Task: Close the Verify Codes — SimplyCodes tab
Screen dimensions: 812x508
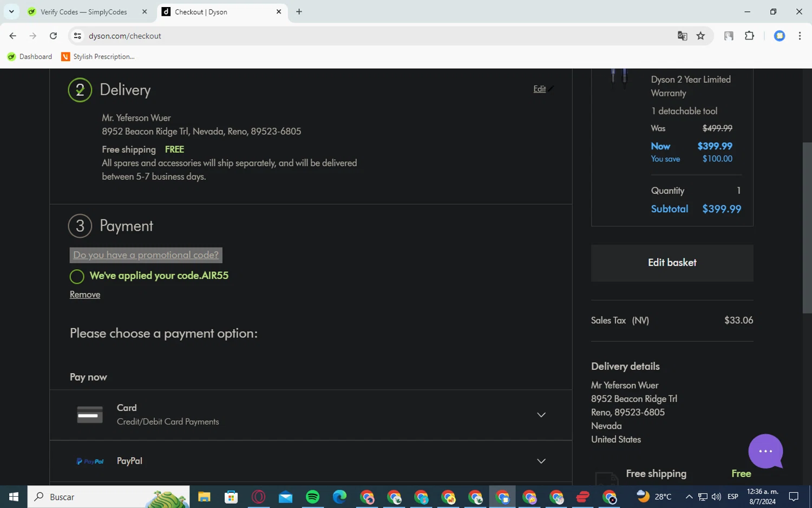Action: tap(145, 11)
